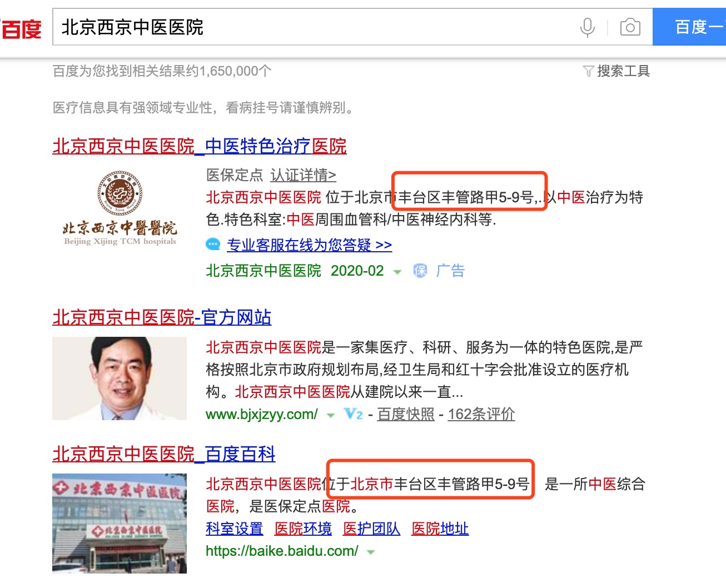This screenshot has height=588, width=726.
Task: Click the text 百度为您找到相关结果约1,650,000个
Action: point(162,71)
